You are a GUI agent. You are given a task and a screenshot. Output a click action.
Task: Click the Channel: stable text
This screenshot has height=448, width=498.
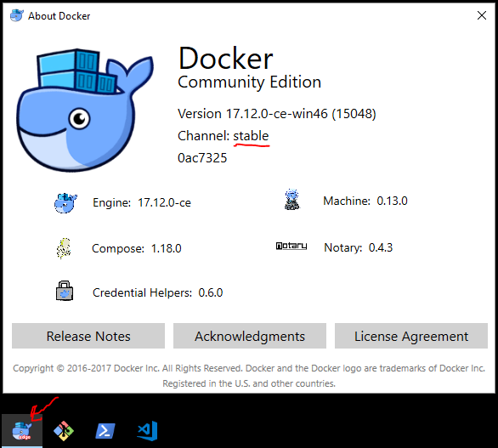[224, 136]
